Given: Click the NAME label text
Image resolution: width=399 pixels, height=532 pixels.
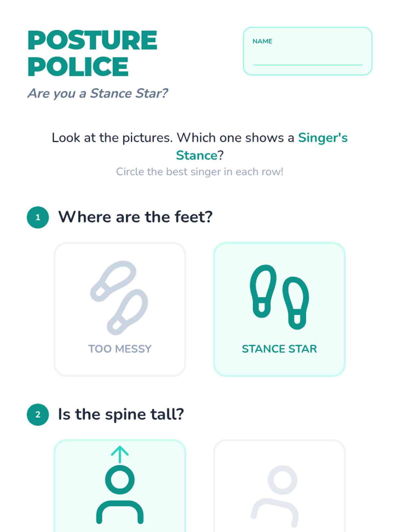Looking at the screenshot, I should pos(262,41).
